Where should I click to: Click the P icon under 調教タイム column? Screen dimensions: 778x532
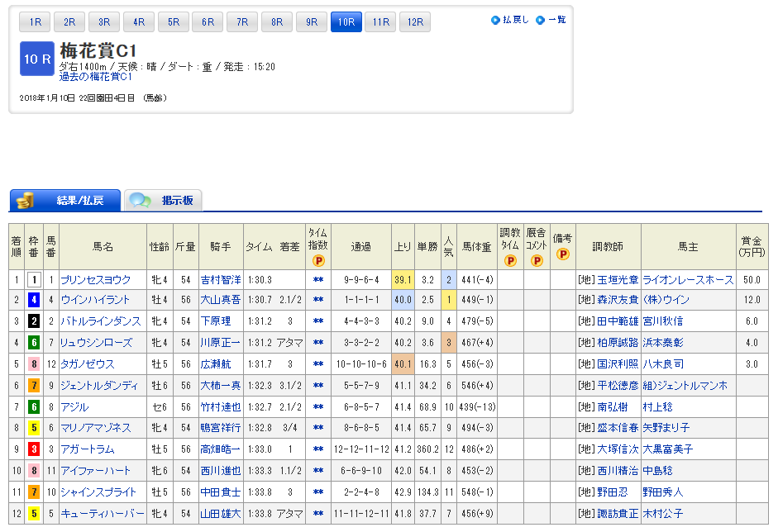tap(510, 261)
